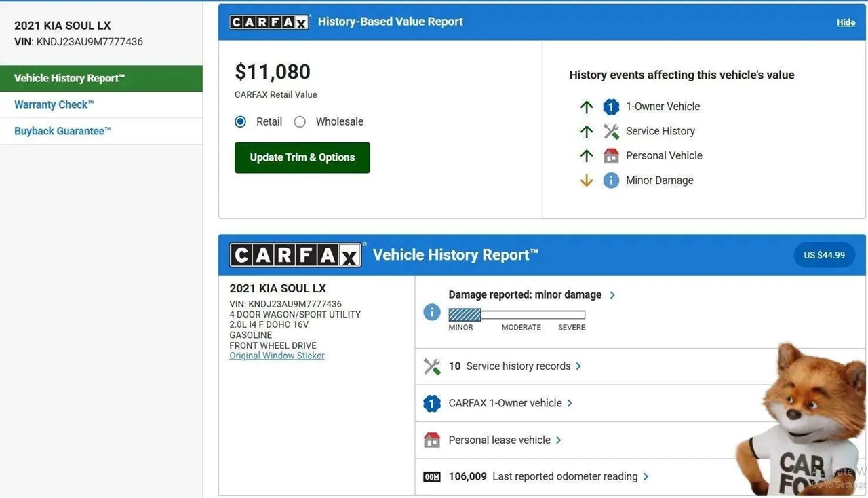This screenshot has width=868, height=498.
Task: Click the Minor Damage info icon
Action: [611, 180]
